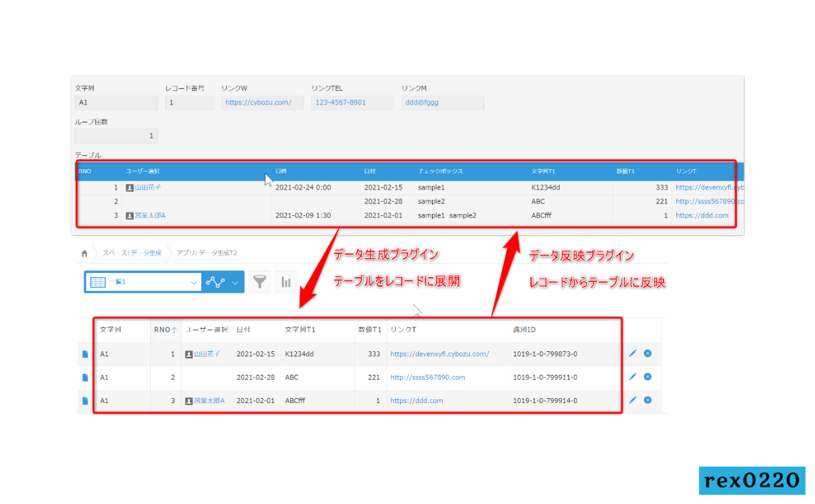This screenshot has height=504, width=815.
Task: Click user icon beside 山田花子 in lower list
Action: click(x=189, y=354)
